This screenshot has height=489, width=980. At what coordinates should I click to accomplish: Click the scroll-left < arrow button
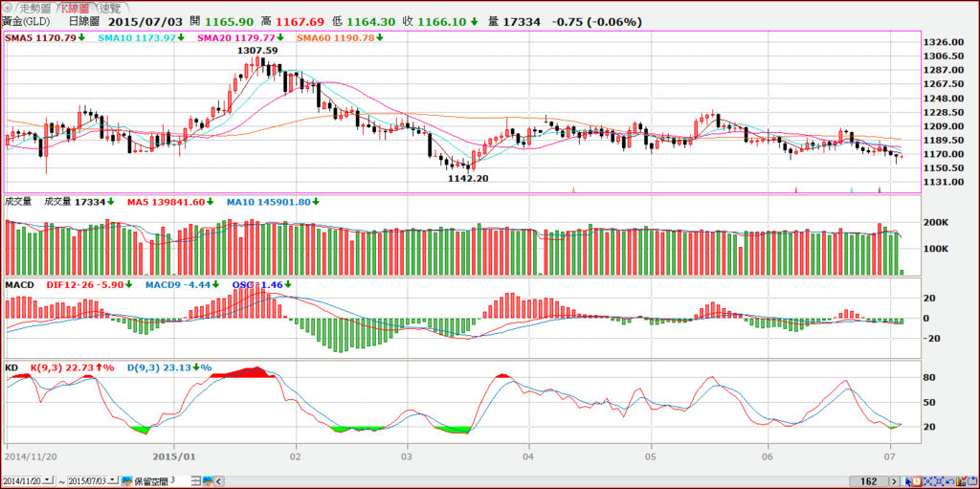tap(219, 481)
